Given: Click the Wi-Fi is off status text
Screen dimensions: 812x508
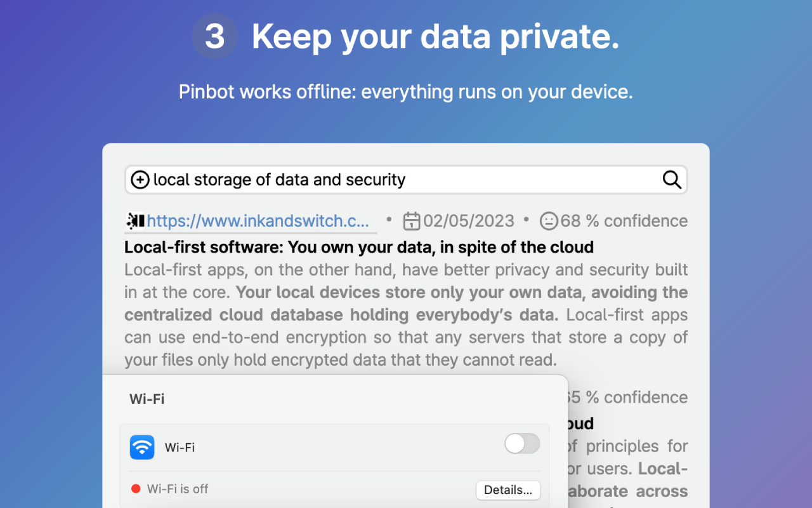Looking at the screenshot, I should click(x=178, y=489).
